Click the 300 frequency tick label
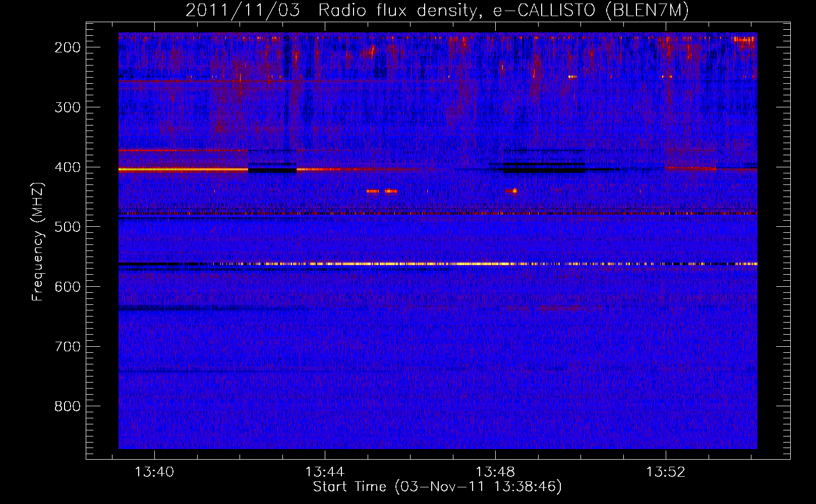The width and height of the screenshot is (816, 504). 68,107
